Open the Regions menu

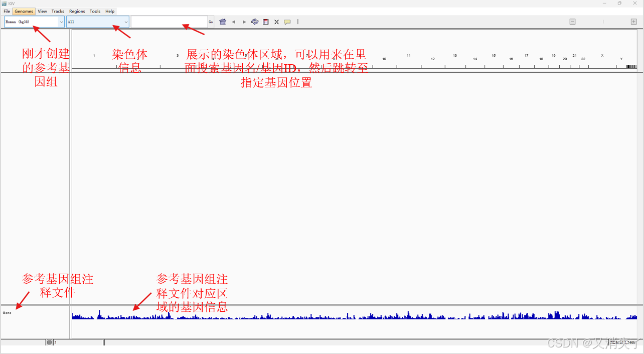[77, 11]
